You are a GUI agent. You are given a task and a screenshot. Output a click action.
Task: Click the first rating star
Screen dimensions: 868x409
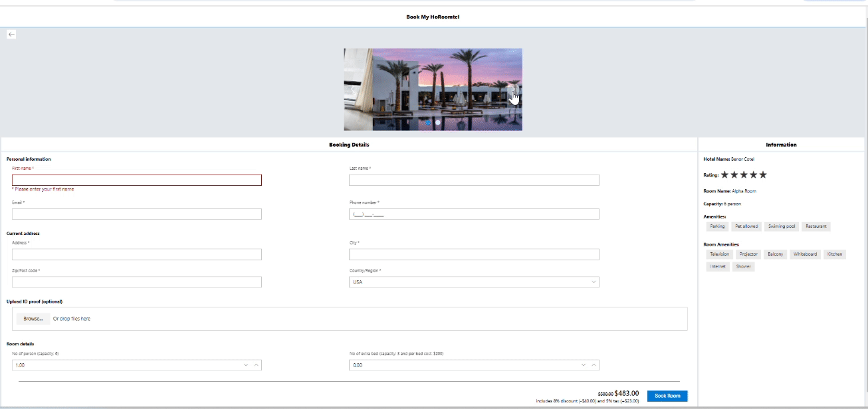(725, 175)
